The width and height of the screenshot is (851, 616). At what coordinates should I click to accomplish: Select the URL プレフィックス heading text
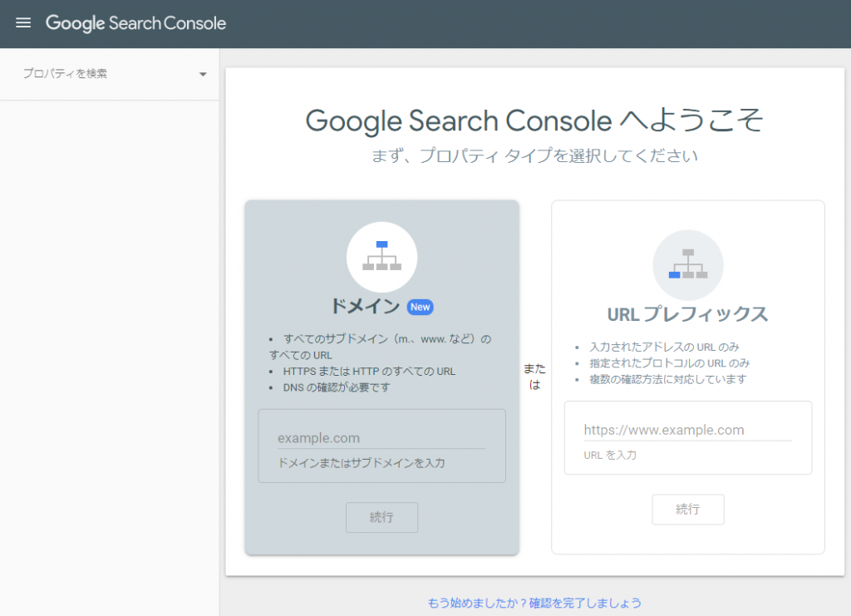pos(687,314)
